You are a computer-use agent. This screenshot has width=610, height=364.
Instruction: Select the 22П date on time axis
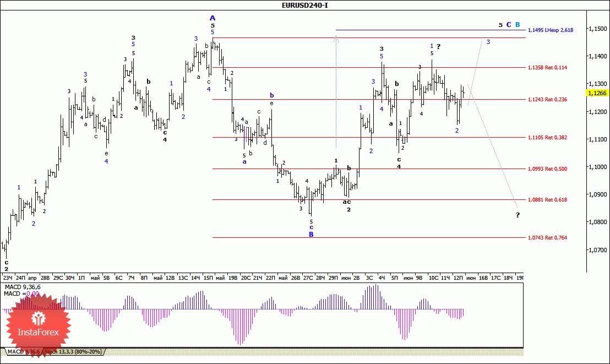[x=270, y=278]
